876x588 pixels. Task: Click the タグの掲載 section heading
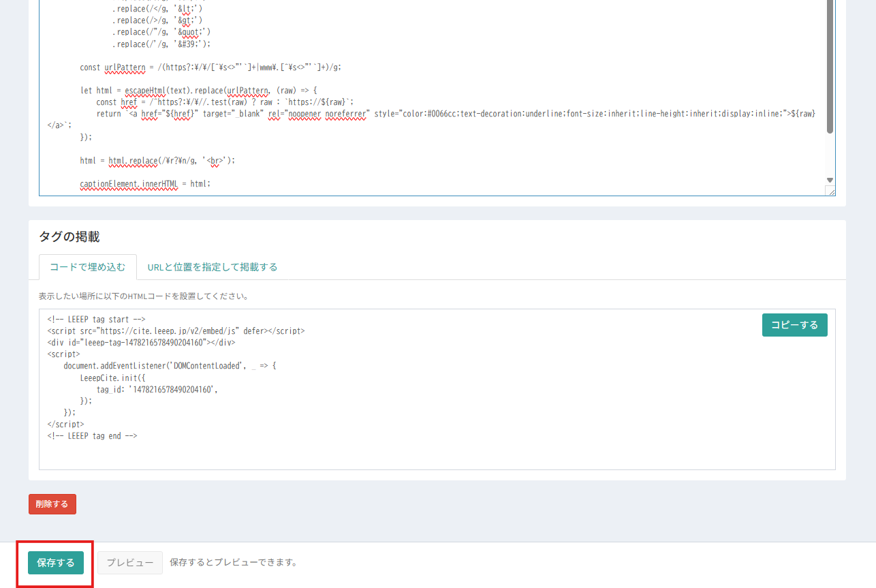(x=69, y=236)
